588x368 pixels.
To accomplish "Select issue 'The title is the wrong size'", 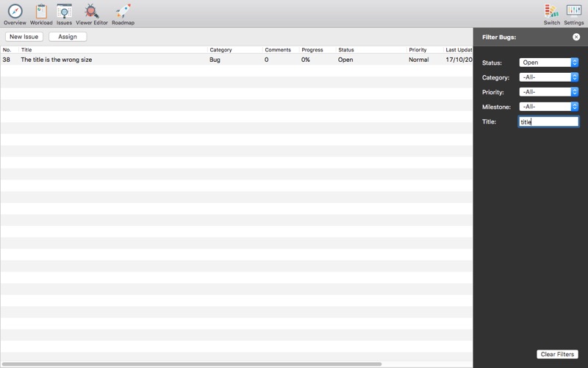I will (57, 60).
